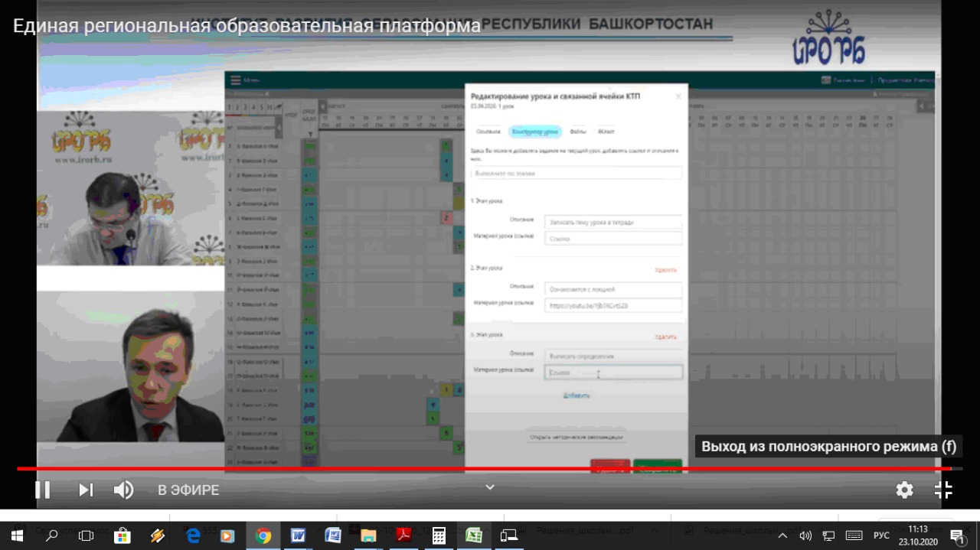Click the В ЭФИРЕ live indicator
Viewport: 980px width, 550px height.
(x=188, y=490)
